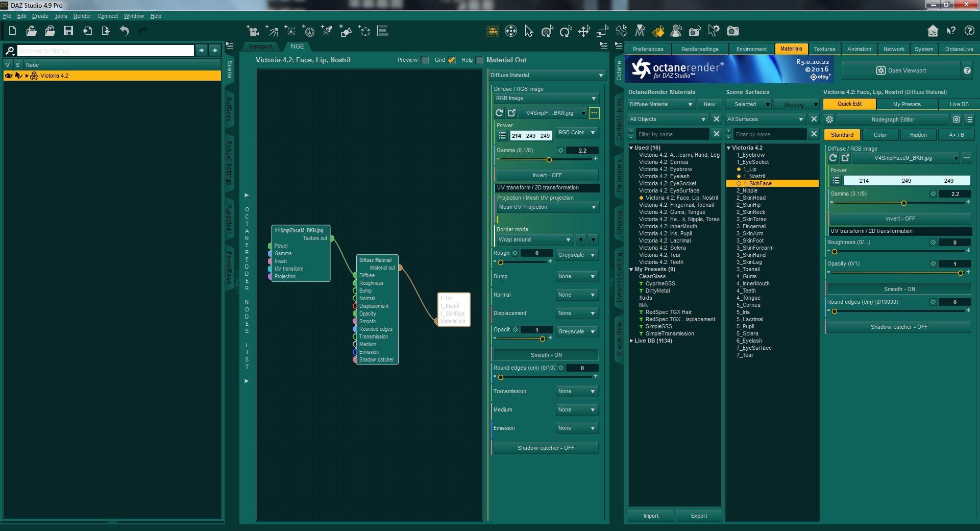Collapse the My Presets (9) group
The width and height of the screenshot is (980, 531).
[631, 269]
